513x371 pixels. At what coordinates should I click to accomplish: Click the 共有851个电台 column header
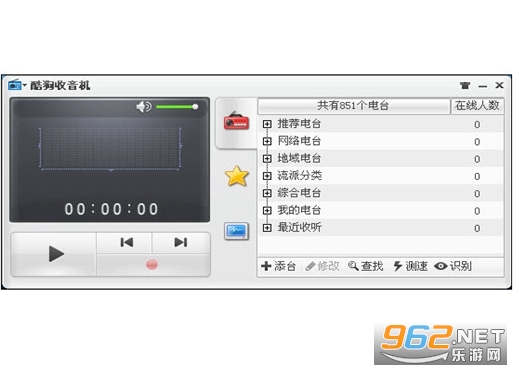pyautogui.click(x=354, y=106)
